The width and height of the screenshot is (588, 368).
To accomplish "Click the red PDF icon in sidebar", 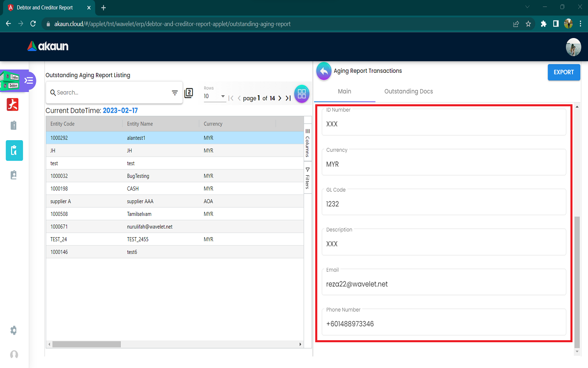I will pos(13,105).
